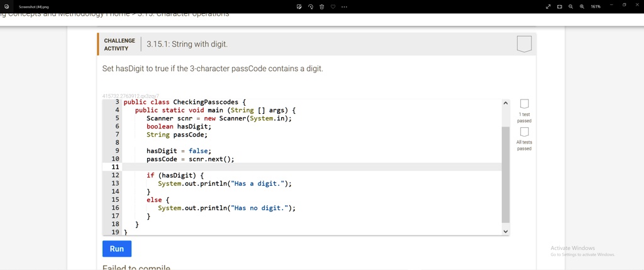Click the public static void main line

click(215, 110)
